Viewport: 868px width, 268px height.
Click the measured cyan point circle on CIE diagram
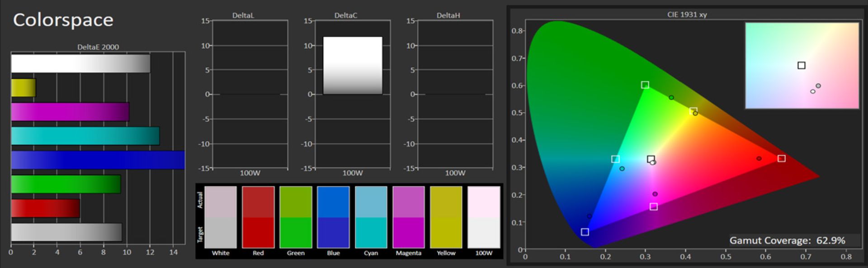(x=622, y=169)
